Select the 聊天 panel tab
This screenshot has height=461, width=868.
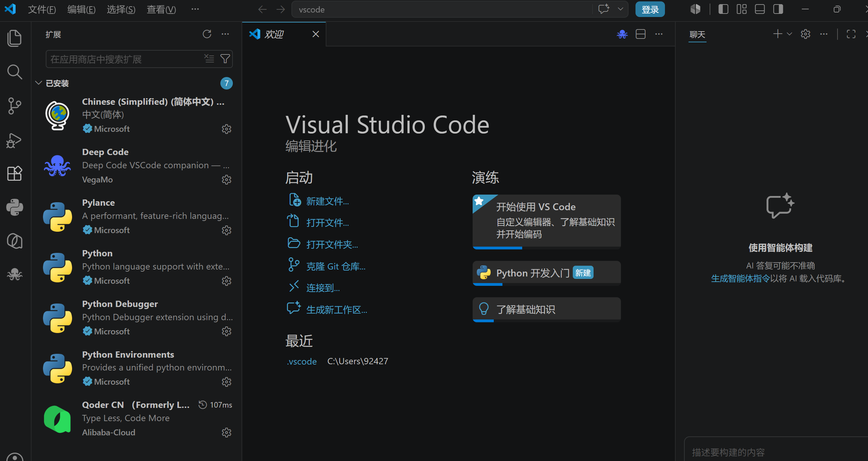(x=697, y=35)
